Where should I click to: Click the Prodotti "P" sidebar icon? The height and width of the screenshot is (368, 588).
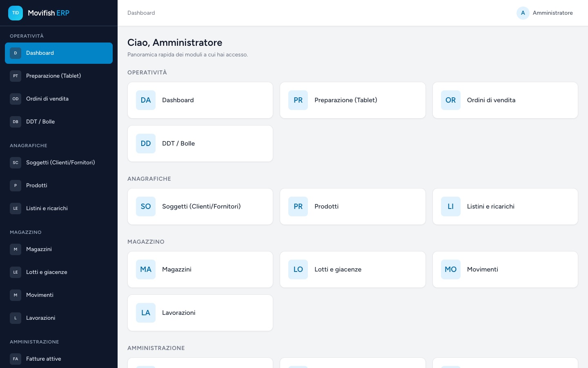[x=16, y=186]
